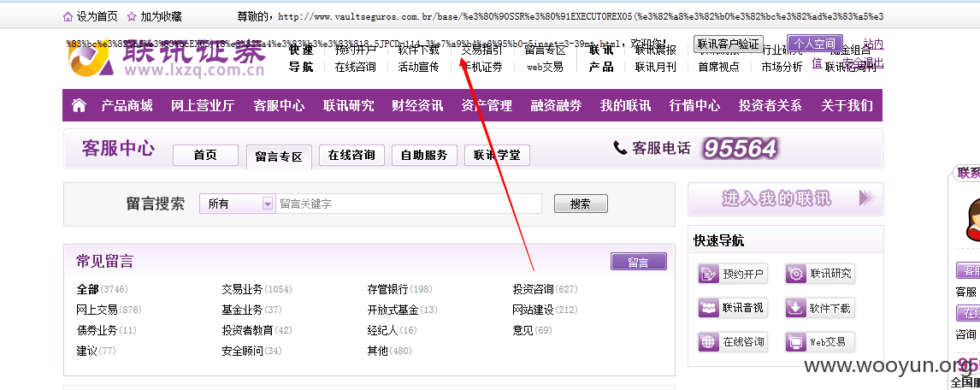Click the 联讯客户验证 button
The image size is (980, 390).
coord(729,44)
